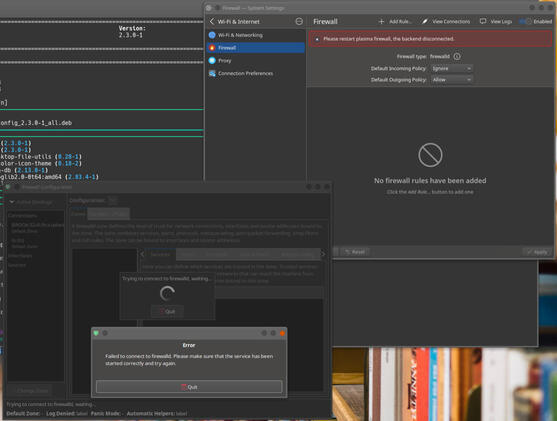Click the Reset button in Firewall settings
The width and height of the screenshot is (557, 421).
coord(355,252)
